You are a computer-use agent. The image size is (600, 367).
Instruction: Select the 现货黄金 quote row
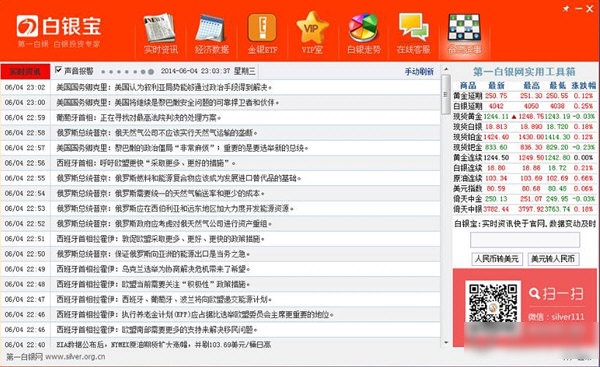pos(525,116)
